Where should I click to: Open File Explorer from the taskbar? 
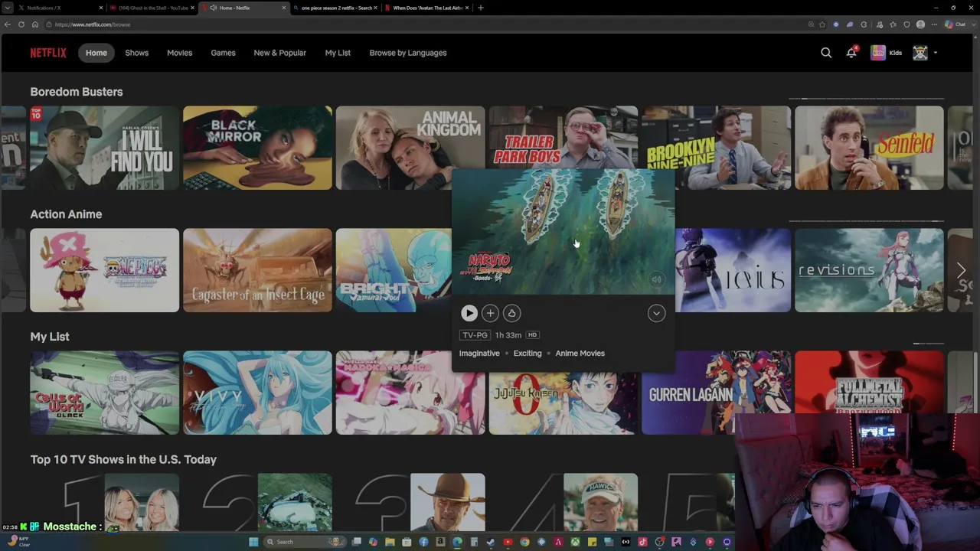(390, 542)
